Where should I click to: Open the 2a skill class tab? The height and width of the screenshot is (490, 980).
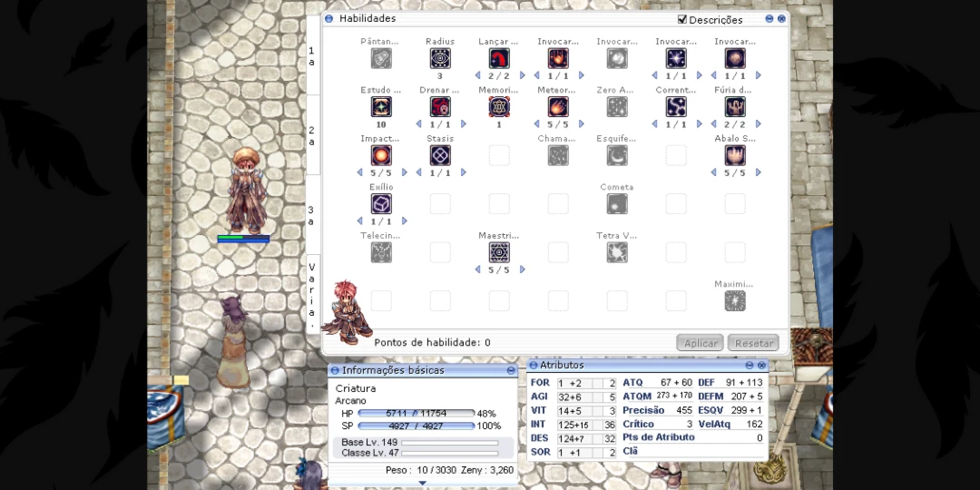click(x=312, y=135)
